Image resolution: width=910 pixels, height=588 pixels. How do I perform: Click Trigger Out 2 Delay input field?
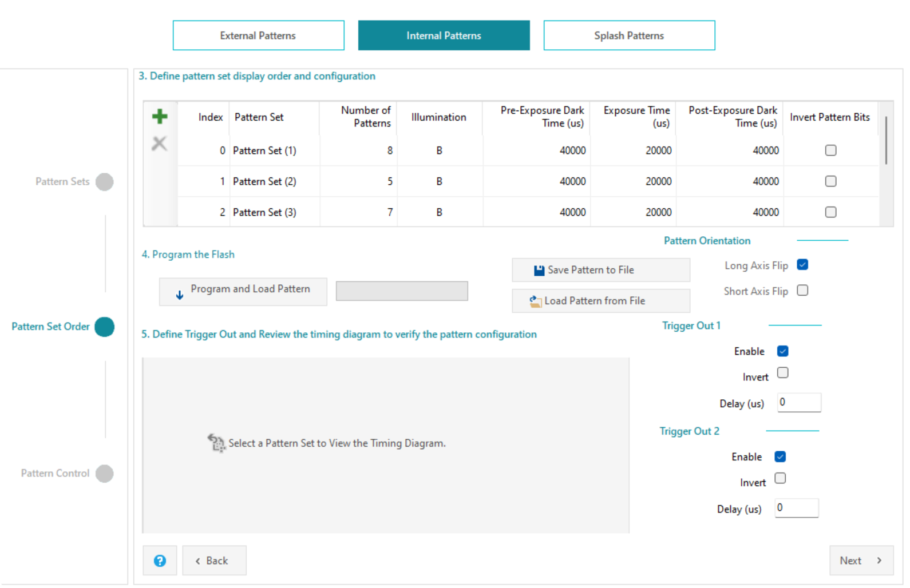(797, 508)
